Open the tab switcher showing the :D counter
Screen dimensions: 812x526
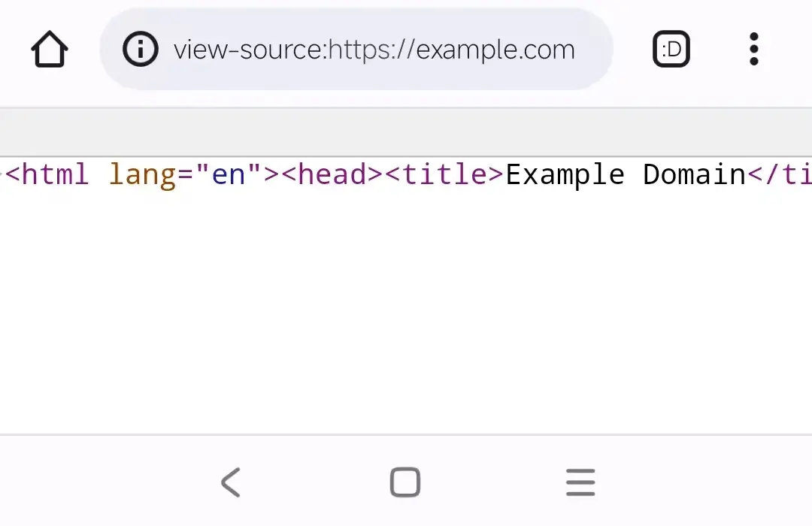(x=671, y=49)
